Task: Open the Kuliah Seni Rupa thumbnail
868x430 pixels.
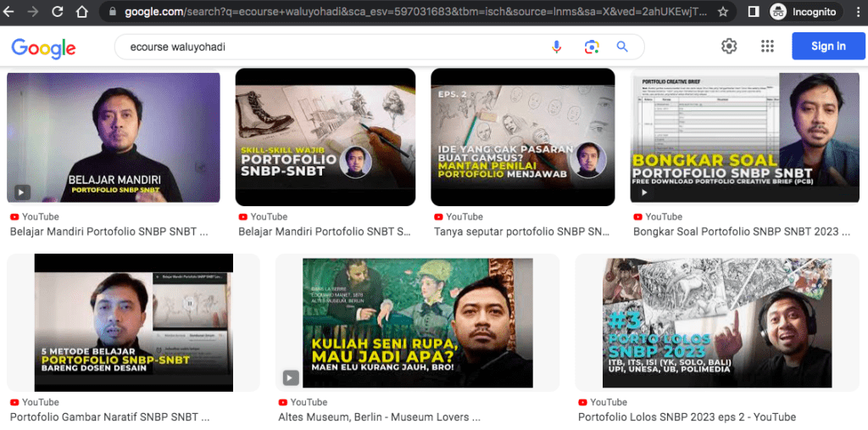Action: (x=417, y=322)
